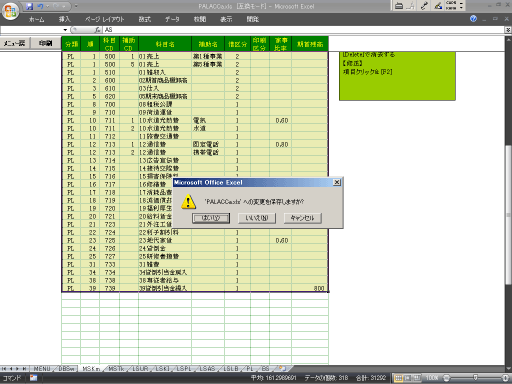Switch to the LSAS sheet tab
Viewport: 512px width, 384px height.
coord(207,369)
